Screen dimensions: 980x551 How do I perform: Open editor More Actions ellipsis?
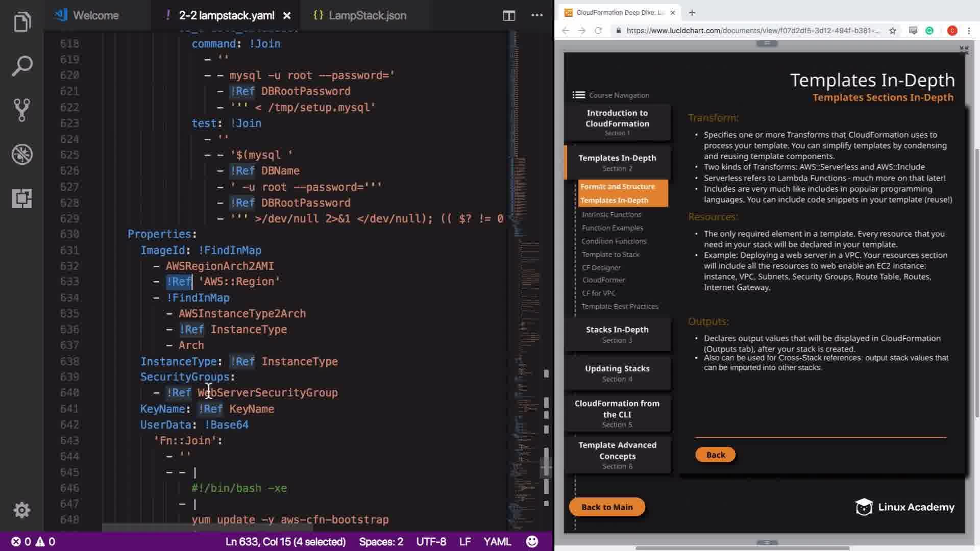click(x=537, y=15)
